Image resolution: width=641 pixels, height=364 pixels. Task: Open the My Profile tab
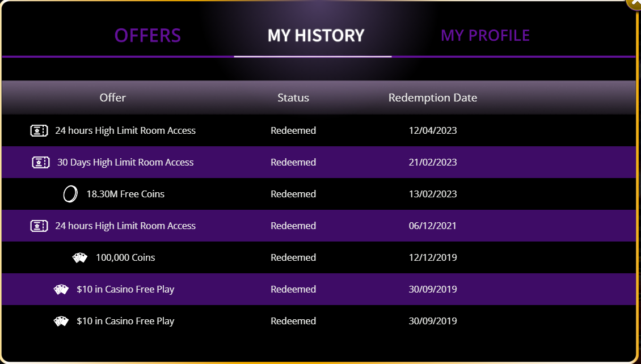click(x=485, y=36)
